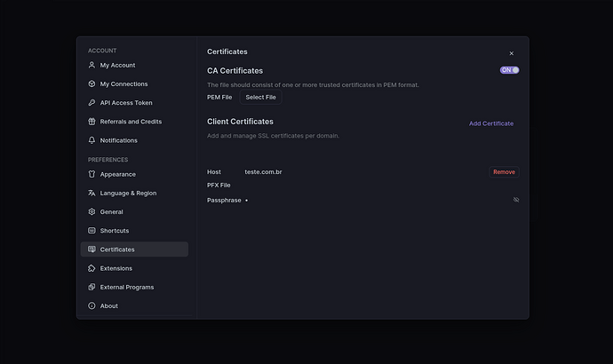Click the Referrals and Credits gift icon

[92, 122]
